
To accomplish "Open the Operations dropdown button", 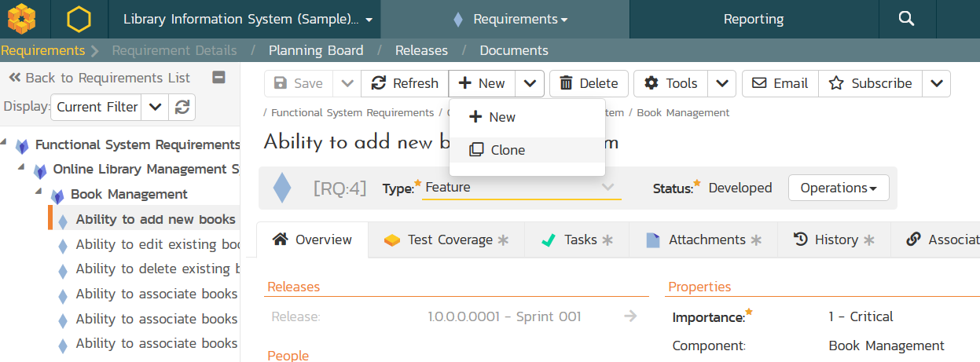I will pyautogui.click(x=839, y=188).
